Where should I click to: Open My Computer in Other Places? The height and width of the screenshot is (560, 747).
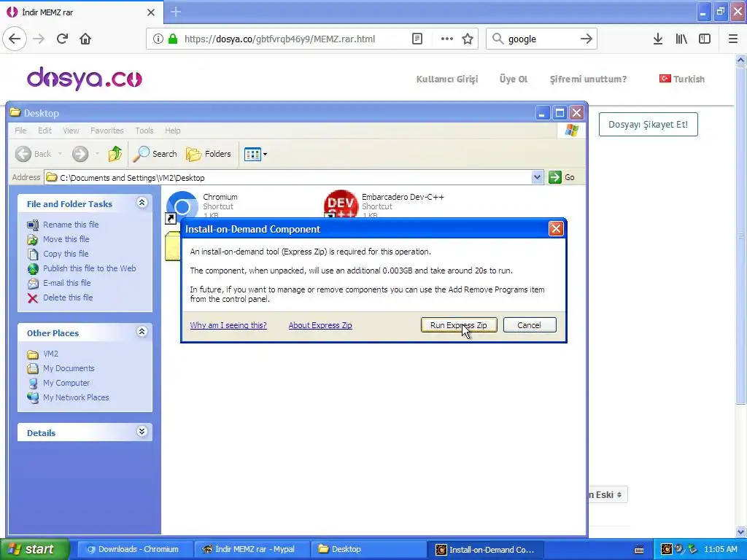(x=66, y=383)
